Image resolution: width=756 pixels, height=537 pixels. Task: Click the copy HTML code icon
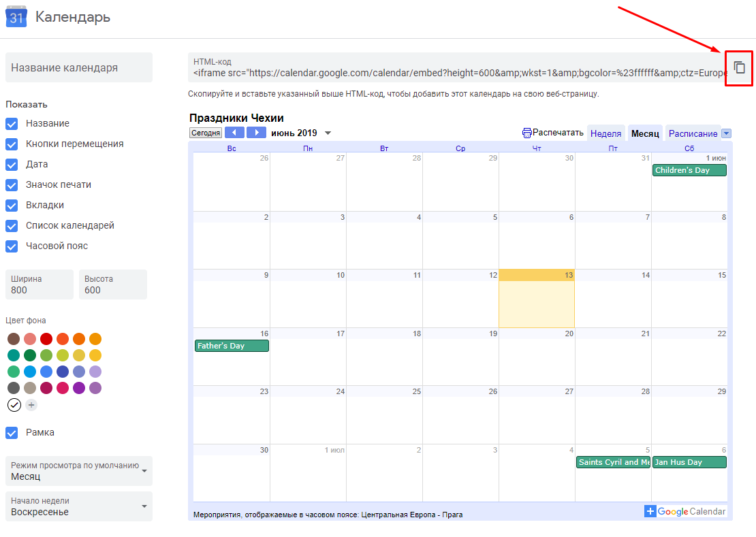coord(739,67)
